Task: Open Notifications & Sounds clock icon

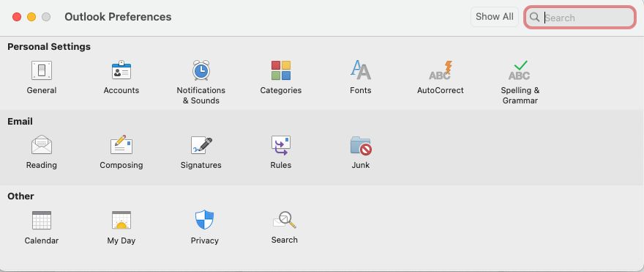Action: click(x=201, y=70)
